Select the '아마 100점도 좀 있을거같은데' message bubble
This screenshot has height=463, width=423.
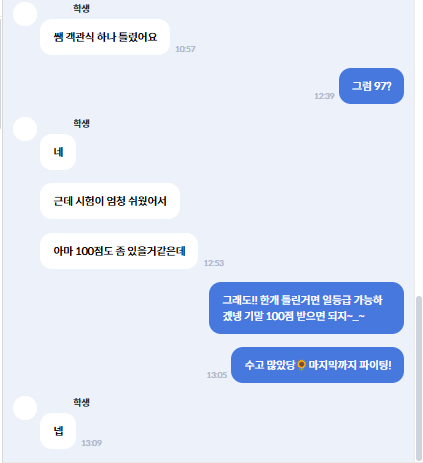click(x=119, y=251)
